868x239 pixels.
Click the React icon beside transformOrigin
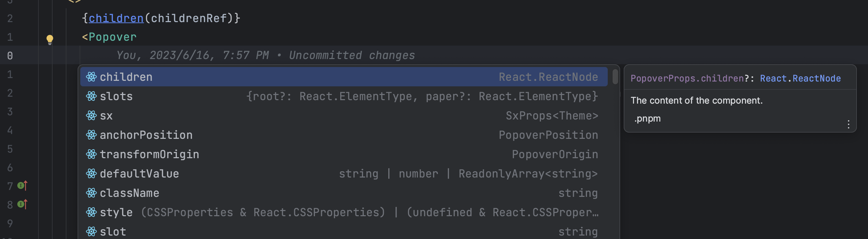tap(91, 154)
